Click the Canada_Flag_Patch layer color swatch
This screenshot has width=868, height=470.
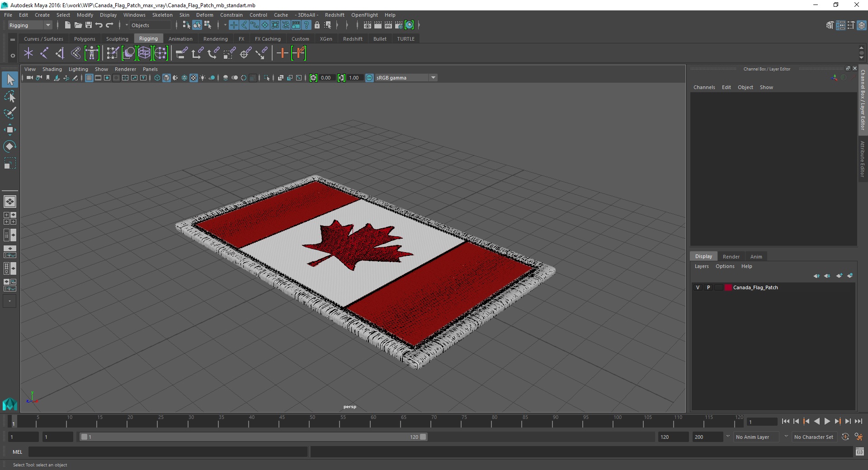click(x=728, y=287)
